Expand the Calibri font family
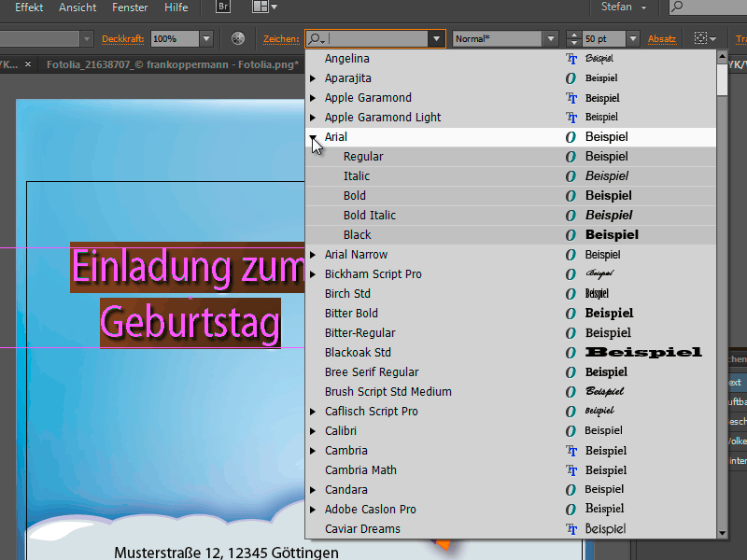This screenshot has width=747, height=560. (x=313, y=431)
